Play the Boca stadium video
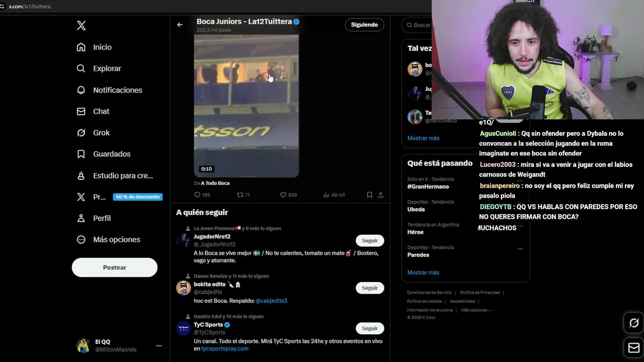 coord(247,106)
